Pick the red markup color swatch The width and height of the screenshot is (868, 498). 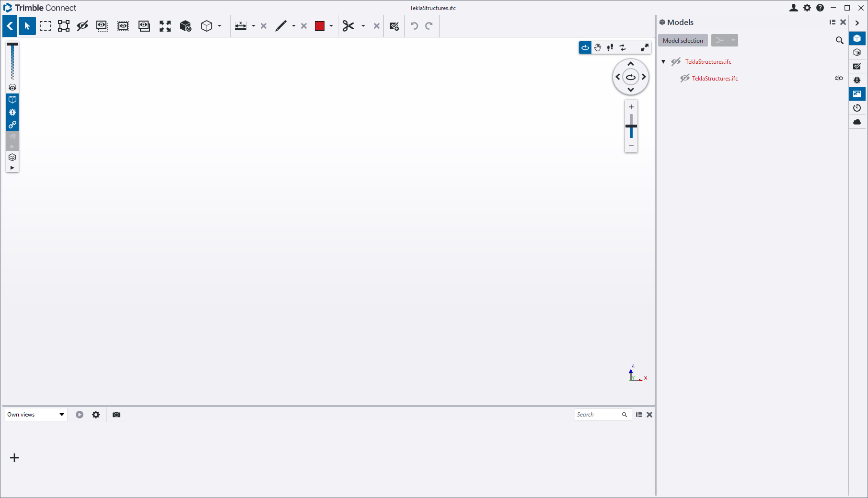click(320, 26)
